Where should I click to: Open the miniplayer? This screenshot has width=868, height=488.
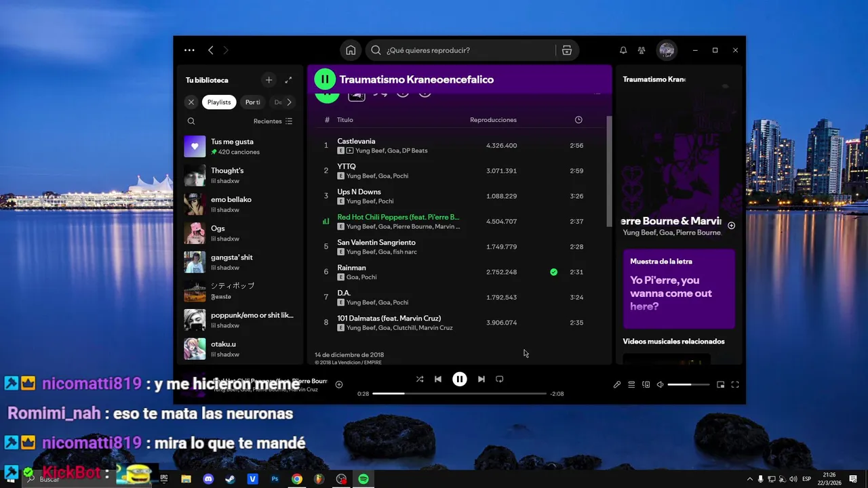coord(720,384)
